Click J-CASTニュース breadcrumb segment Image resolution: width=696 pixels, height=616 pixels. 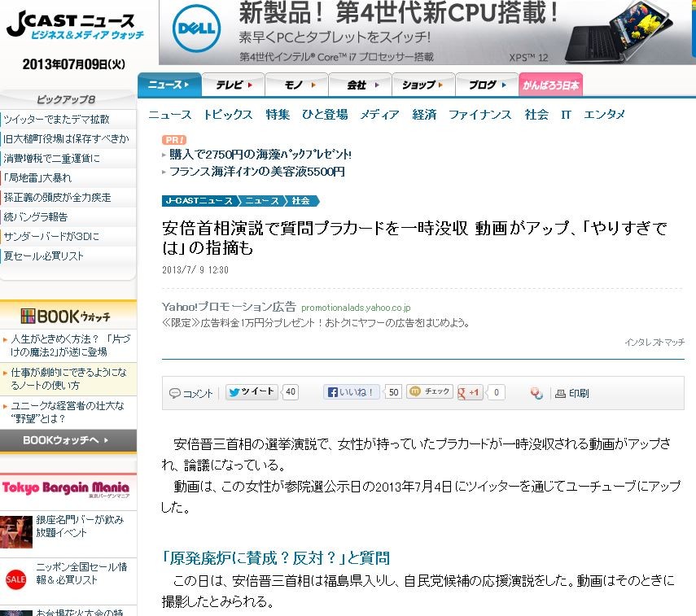click(x=199, y=201)
